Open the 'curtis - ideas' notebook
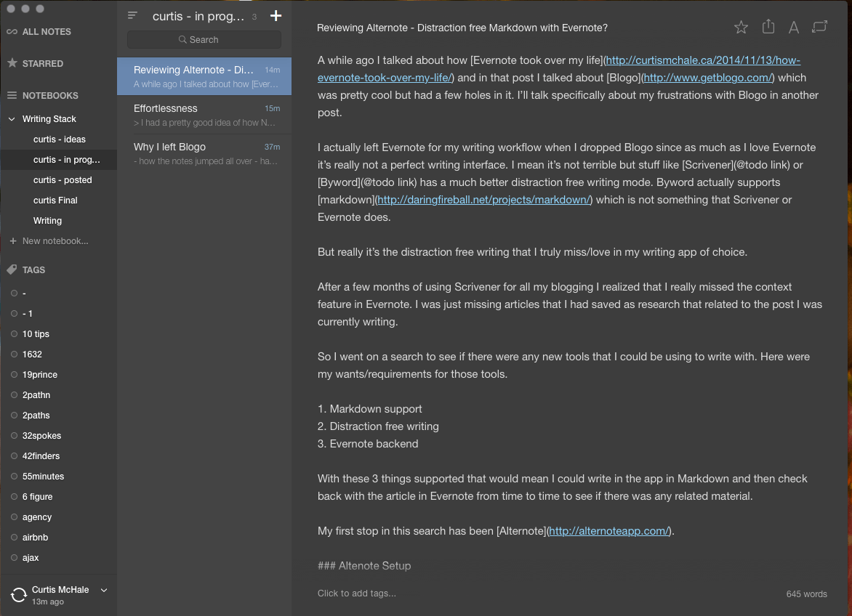This screenshot has width=852, height=616. point(60,139)
